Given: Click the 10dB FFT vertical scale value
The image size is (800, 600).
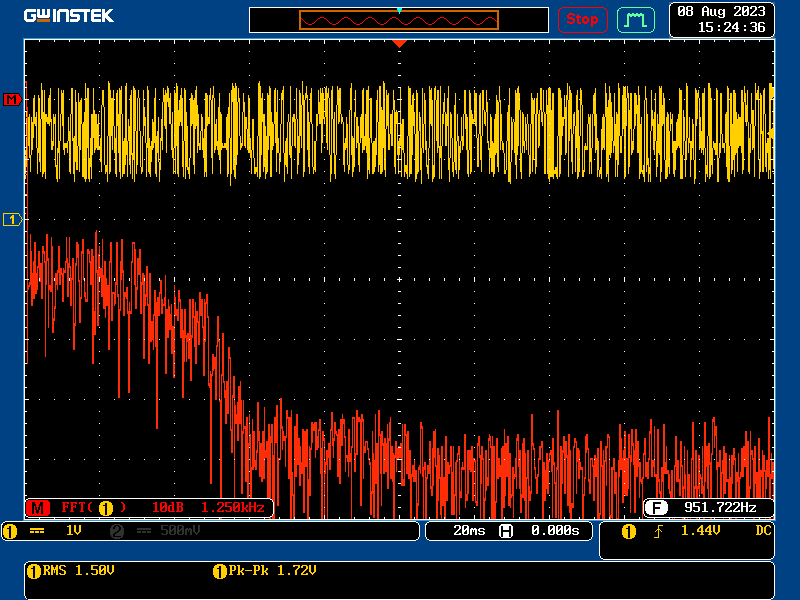Looking at the screenshot, I should [x=168, y=508].
